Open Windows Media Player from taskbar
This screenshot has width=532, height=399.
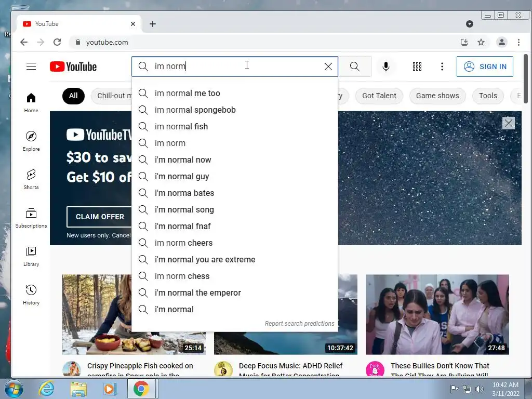(x=109, y=389)
